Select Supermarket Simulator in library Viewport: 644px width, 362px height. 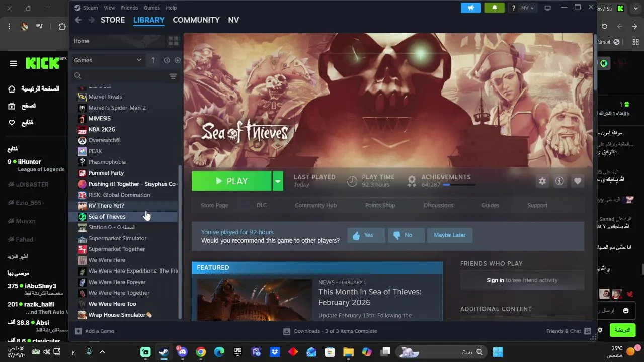[x=117, y=238]
